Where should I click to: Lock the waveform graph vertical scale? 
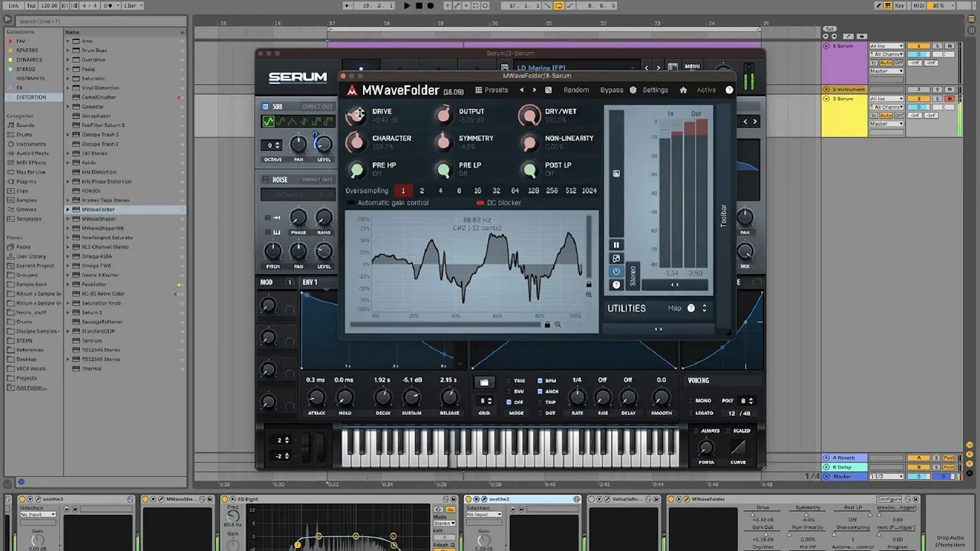(x=588, y=284)
